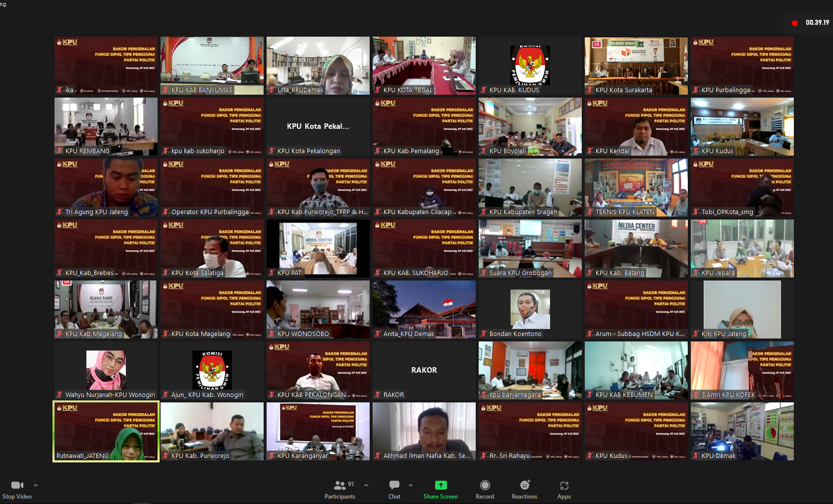The width and height of the screenshot is (833, 504).
Task: Expand video options arrow beside Stop Video
Action: pos(36,485)
